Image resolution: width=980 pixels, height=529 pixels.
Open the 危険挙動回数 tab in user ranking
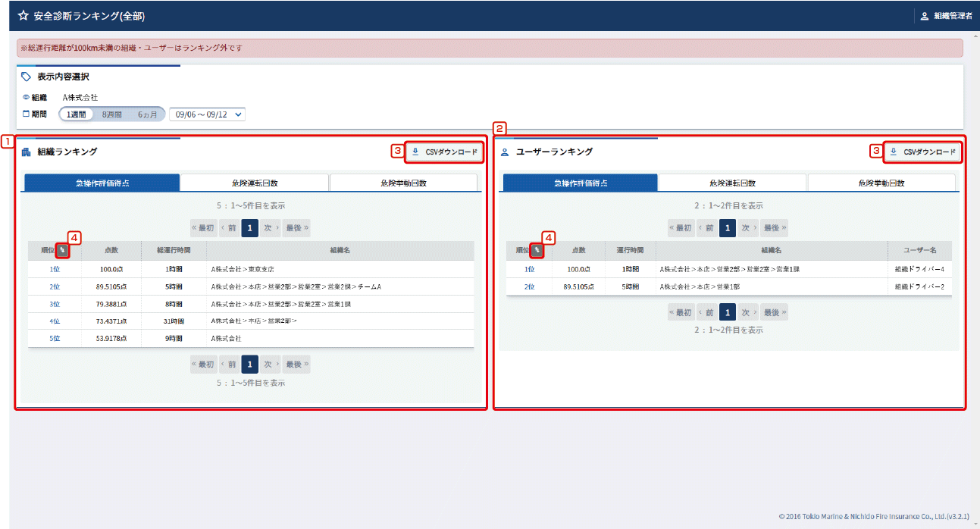tap(881, 183)
